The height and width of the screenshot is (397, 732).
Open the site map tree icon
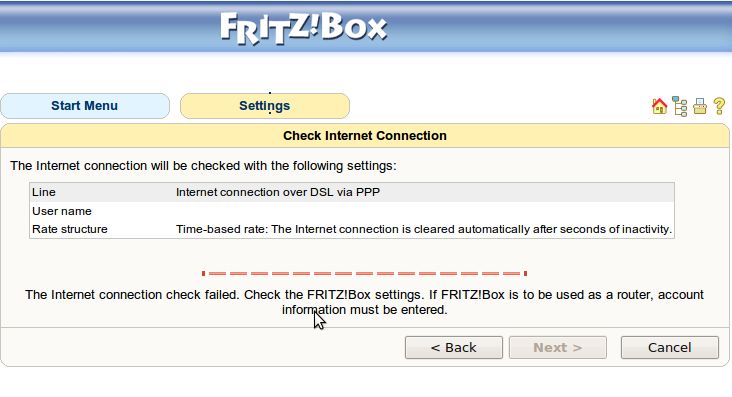[x=679, y=106]
